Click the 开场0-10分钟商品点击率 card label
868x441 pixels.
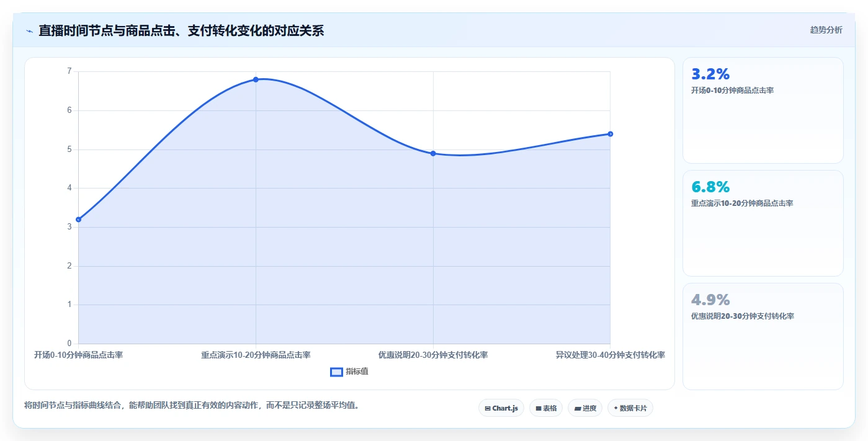(732, 91)
